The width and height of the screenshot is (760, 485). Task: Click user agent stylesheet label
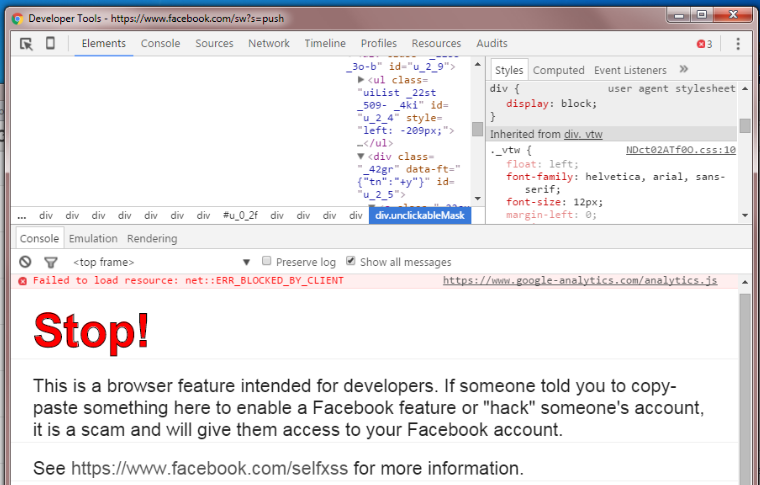(x=671, y=89)
